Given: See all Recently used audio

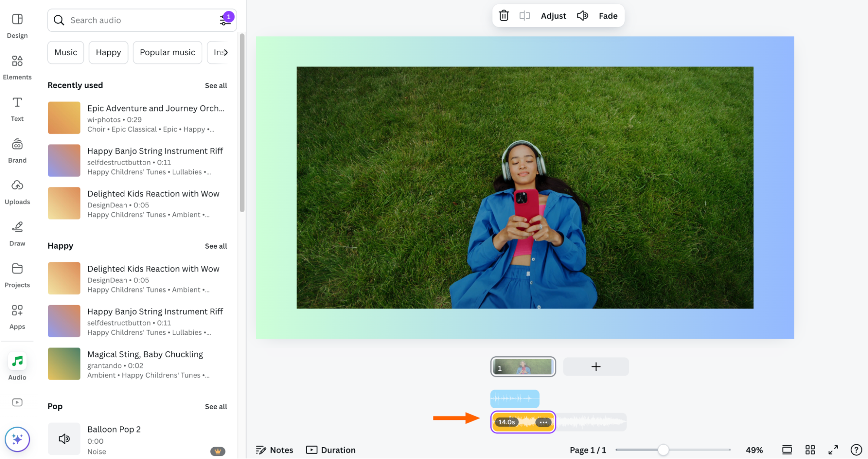Looking at the screenshot, I should coord(216,85).
